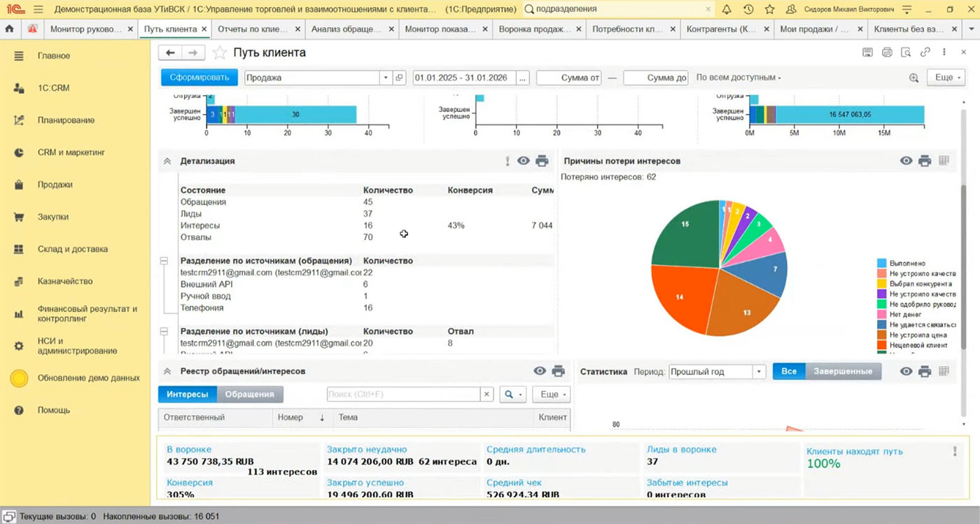Collapse the Детализация section chevron
The height and width of the screenshot is (524, 980).
167,161
